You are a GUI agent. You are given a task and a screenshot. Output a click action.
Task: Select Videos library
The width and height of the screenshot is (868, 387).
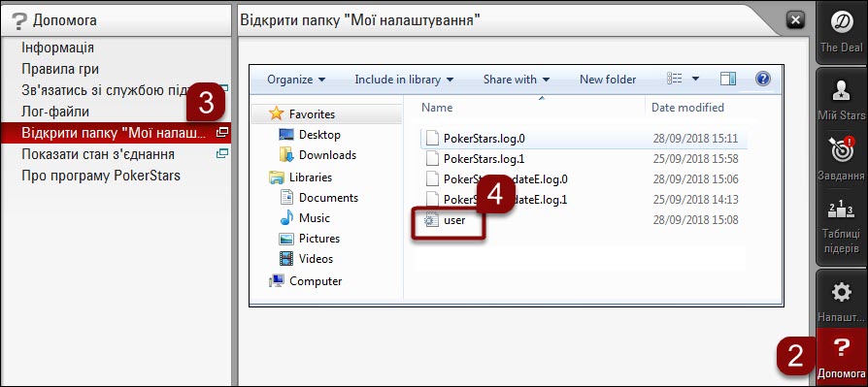coord(316,259)
